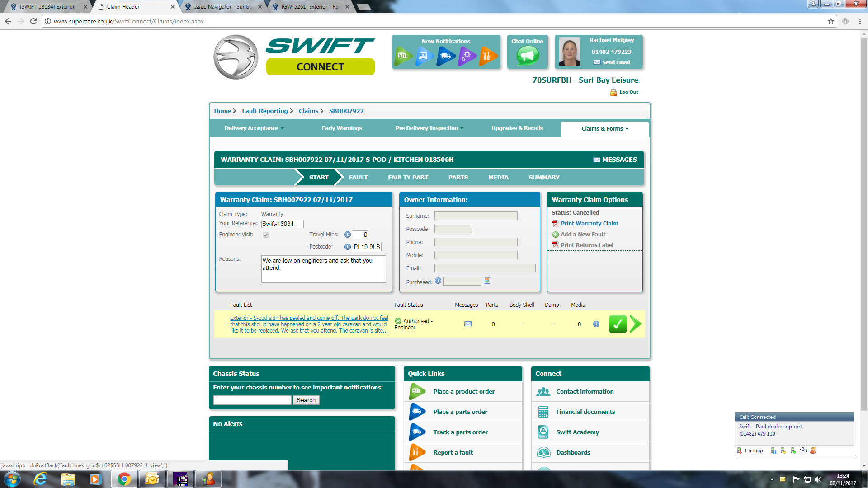Open Google Chrome from the taskbar

click(x=124, y=479)
